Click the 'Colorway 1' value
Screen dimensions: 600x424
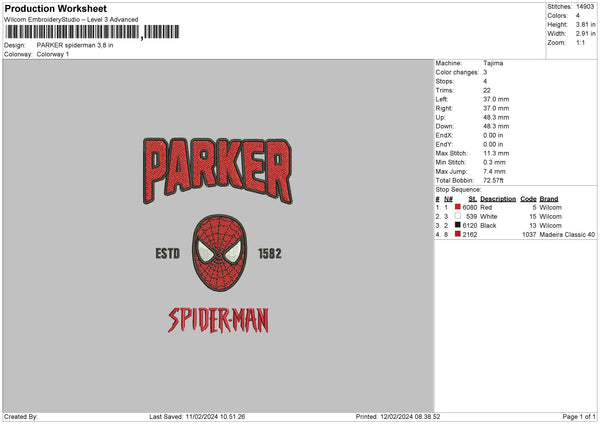(53, 54)
